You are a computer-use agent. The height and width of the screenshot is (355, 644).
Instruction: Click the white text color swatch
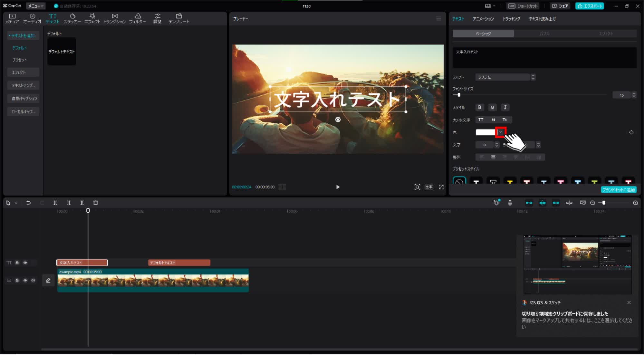click(x=485, y=132)
